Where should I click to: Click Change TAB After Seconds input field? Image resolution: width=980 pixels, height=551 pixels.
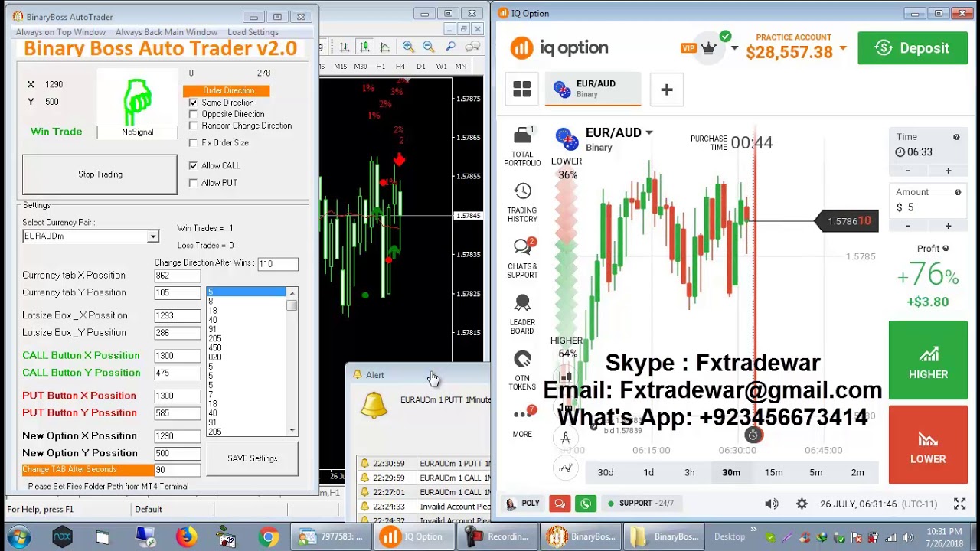177,470
